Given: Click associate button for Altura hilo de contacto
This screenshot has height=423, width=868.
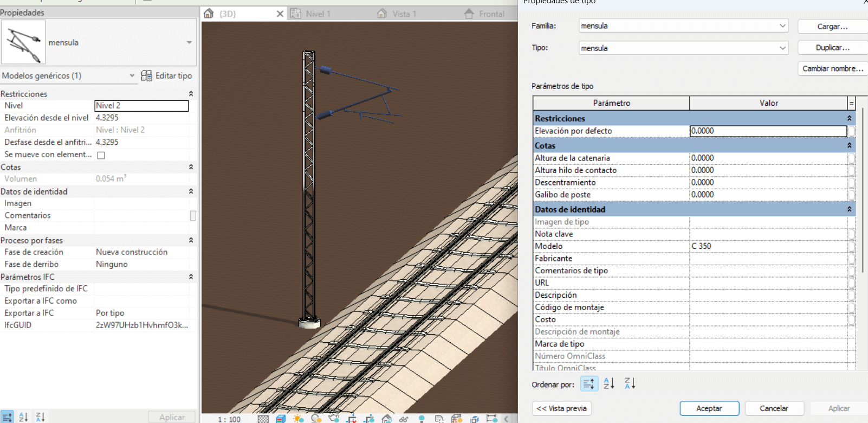Looking at the screenshot, I should click(x=852, y=170).
